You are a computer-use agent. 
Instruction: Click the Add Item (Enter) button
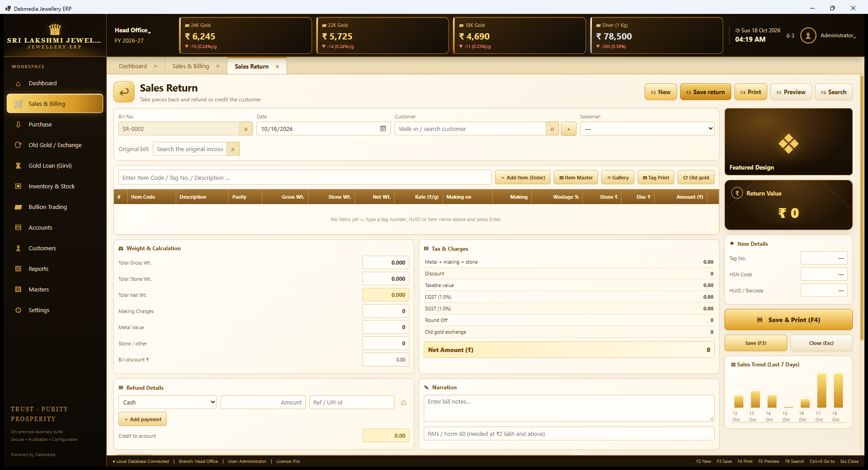[x=523, y=178]
